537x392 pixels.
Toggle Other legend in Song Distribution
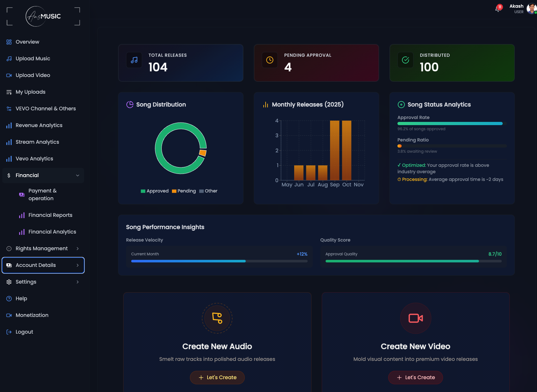(208, 191)
